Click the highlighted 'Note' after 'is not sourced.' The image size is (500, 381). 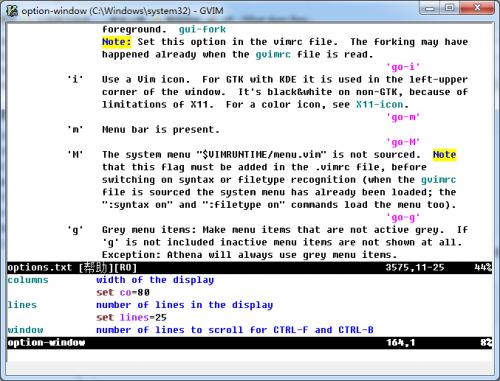click(444, 155)
